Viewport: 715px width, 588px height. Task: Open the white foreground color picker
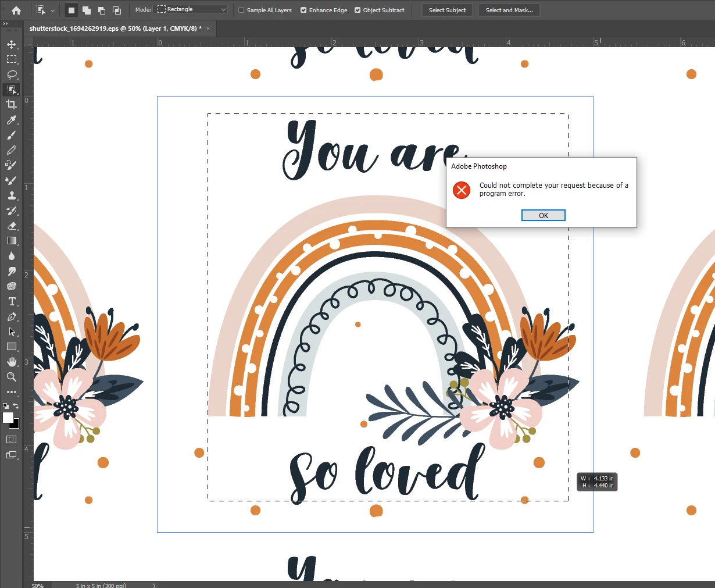click(x=8, y=417)
